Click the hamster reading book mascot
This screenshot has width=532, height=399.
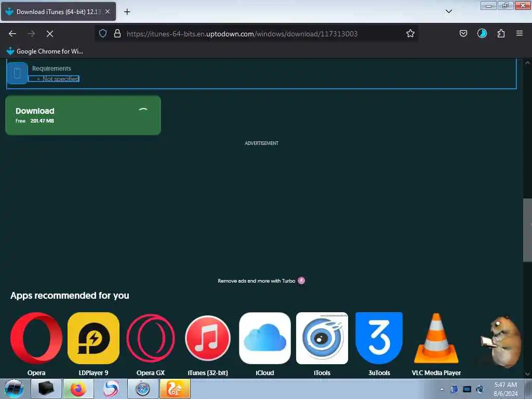point(501,342)
